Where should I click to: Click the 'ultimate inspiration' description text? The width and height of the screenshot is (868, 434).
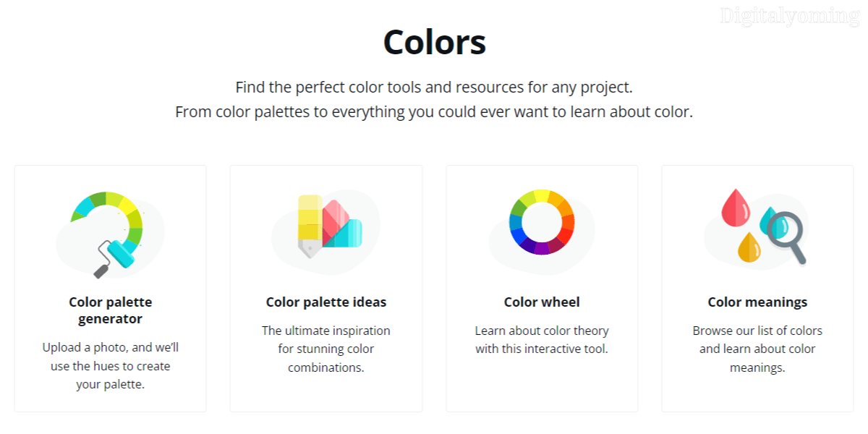coord(326,349)
